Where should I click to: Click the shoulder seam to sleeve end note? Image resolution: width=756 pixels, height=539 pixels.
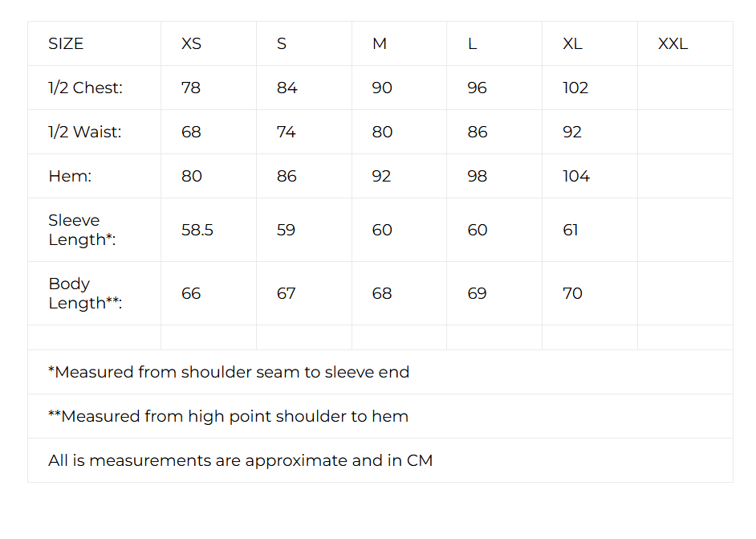coord(229,373)
